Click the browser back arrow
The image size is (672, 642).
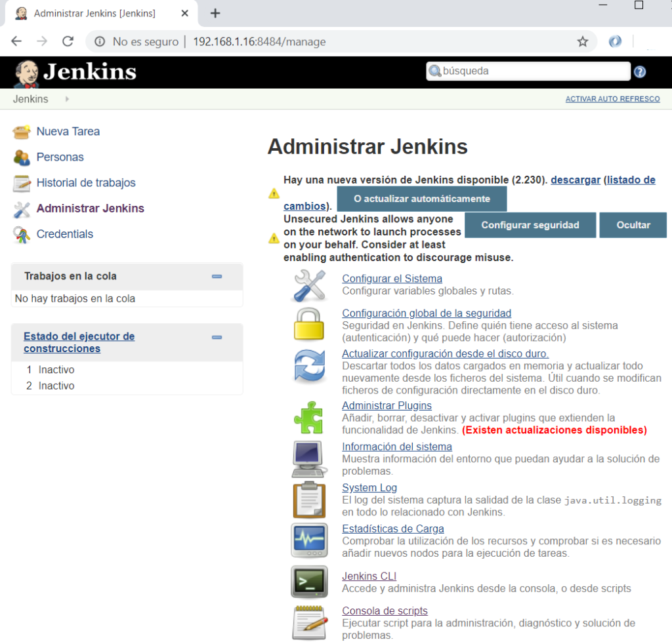coord(16,41)
